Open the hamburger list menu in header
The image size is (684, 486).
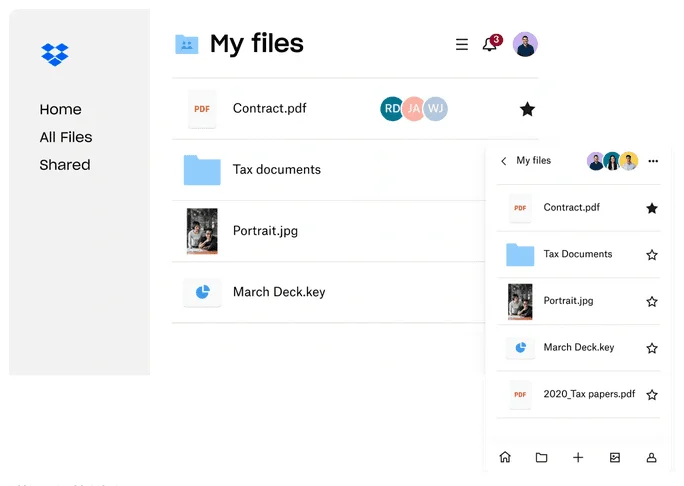(x=462, y=44)
